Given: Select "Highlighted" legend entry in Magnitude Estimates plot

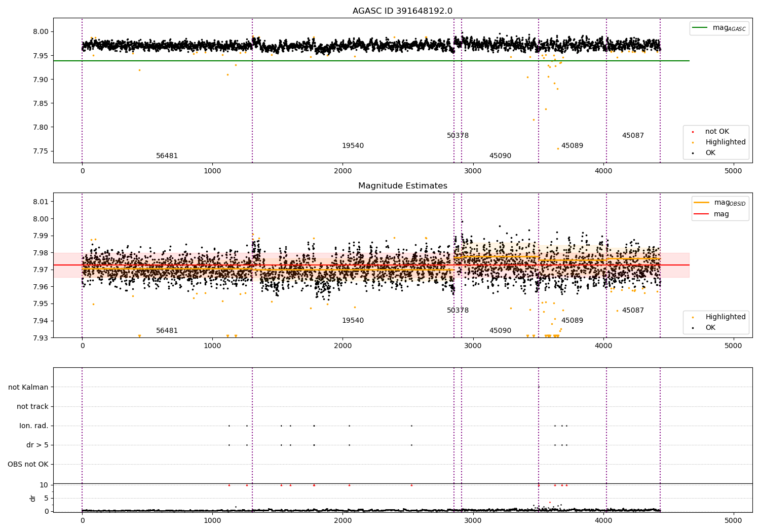Looking at the screenshot, I should [726, 317].
